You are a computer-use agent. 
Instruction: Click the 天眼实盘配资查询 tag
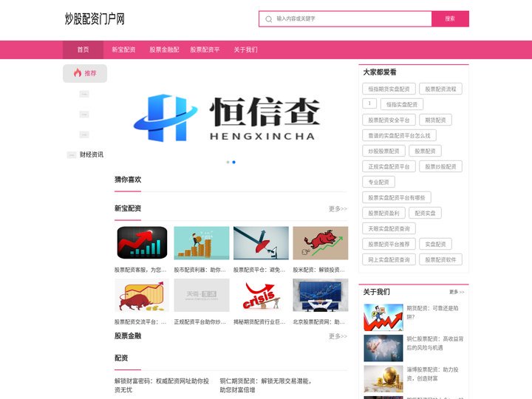pos(389,228)
